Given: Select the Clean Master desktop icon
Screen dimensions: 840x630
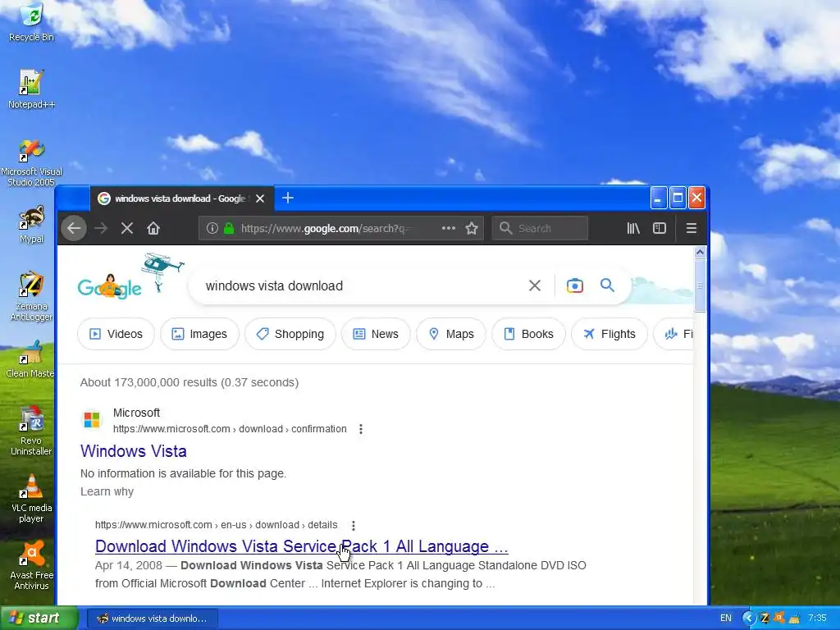Looking at the screenshot, I should (31, 359).
